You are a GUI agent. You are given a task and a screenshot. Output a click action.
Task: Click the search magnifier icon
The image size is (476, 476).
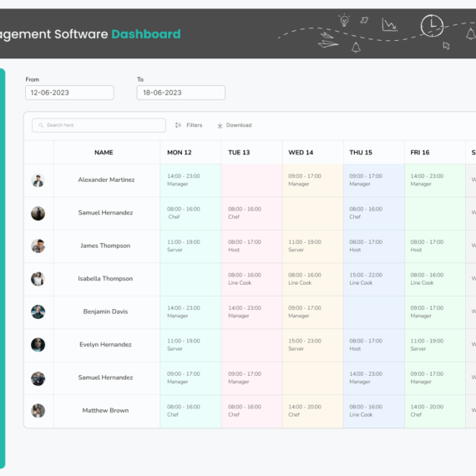41,125
